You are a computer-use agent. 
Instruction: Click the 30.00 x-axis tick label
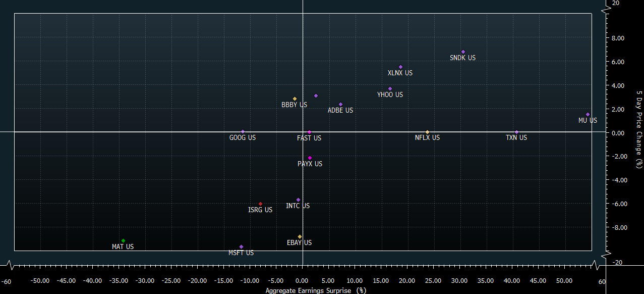point(459,281)
